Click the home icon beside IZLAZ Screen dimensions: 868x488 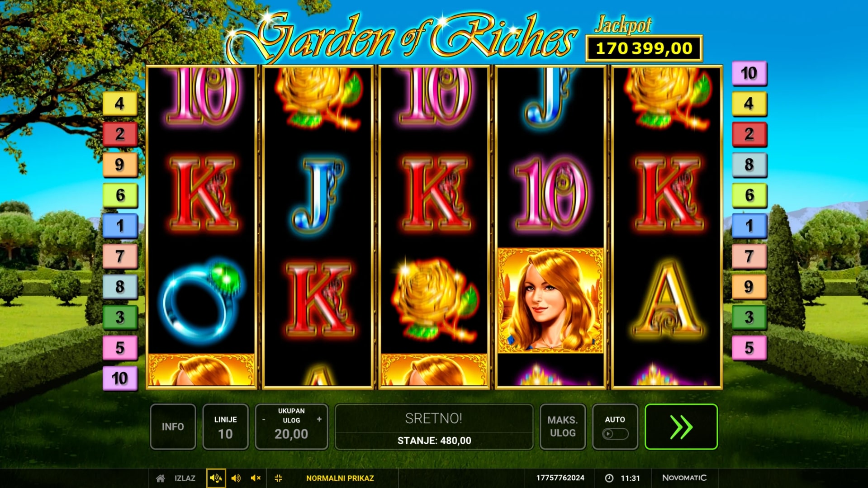tap(160, 478)
